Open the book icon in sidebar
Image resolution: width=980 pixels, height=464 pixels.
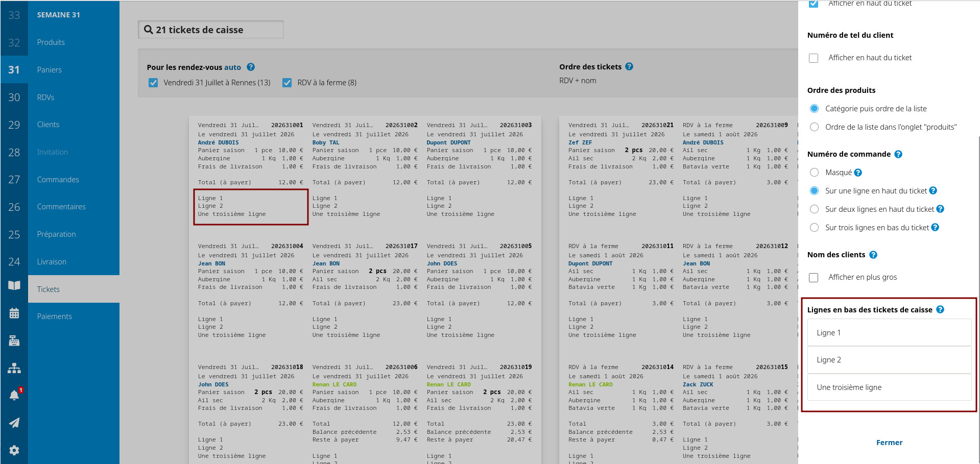coord(14,285)
